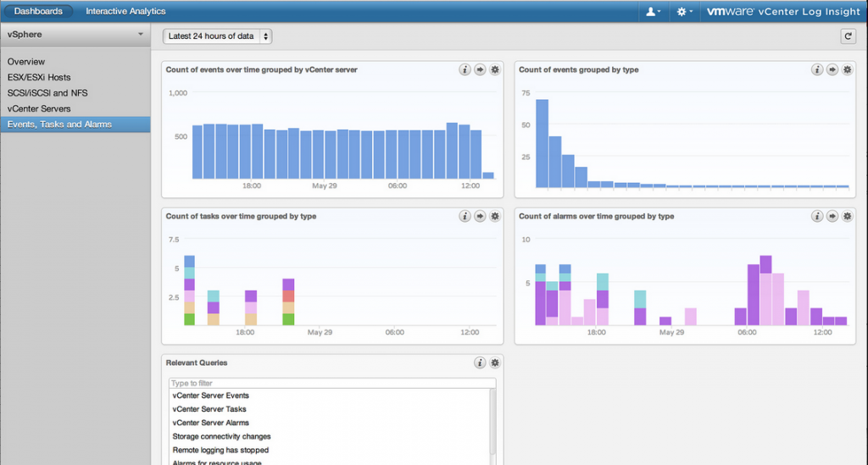Viewport: 868px width, 465px height.
Task: Click the Relevant Queries heading
Action: point(197,363)
